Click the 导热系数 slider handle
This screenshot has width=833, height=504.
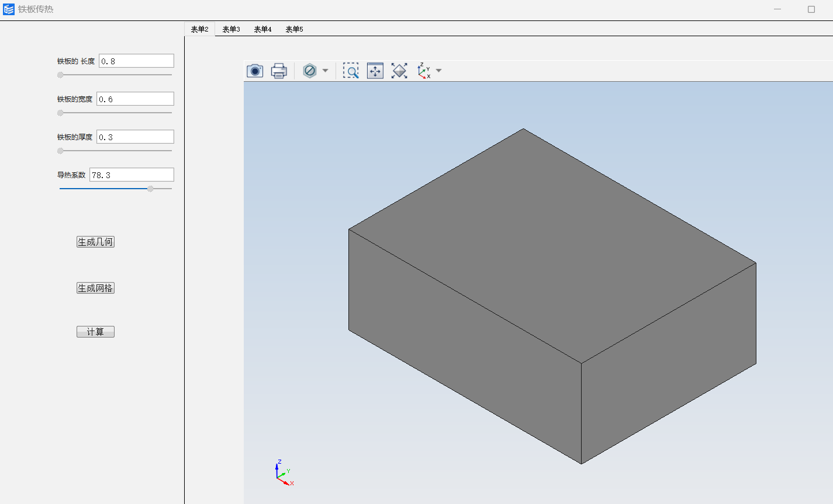(150, 189)
